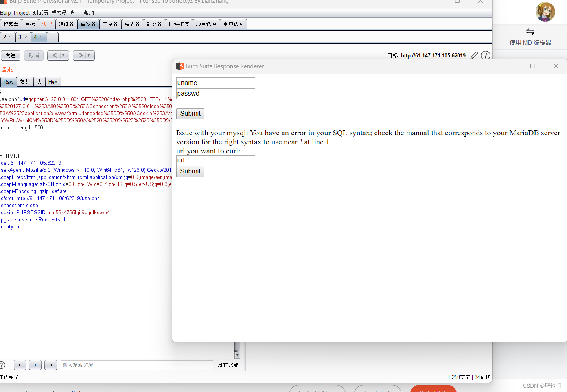Switch request view to 参数
The image size is (567, 392).
[x=25, y=82]
